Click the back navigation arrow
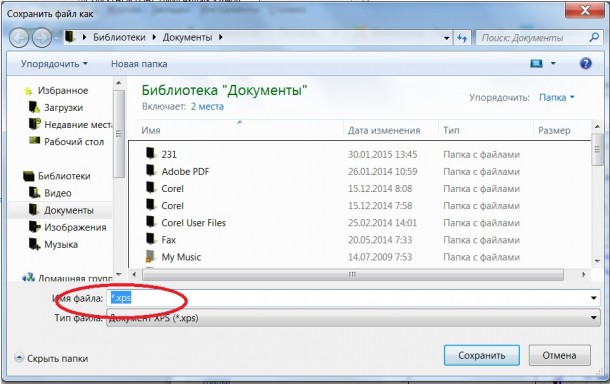Screen dimensions: 610x384 click(19, 38)
